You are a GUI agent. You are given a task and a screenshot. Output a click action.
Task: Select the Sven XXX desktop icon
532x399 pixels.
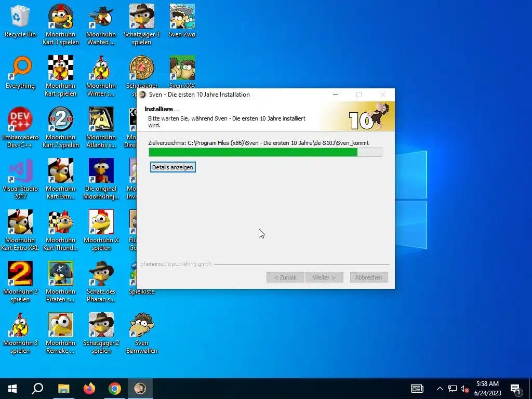pyautogui.click(x=182, y=72)
